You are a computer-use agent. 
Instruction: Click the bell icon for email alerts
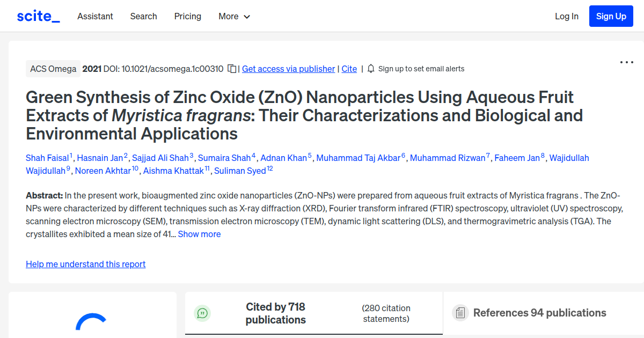pyautogui.click(x=370, y=69)
